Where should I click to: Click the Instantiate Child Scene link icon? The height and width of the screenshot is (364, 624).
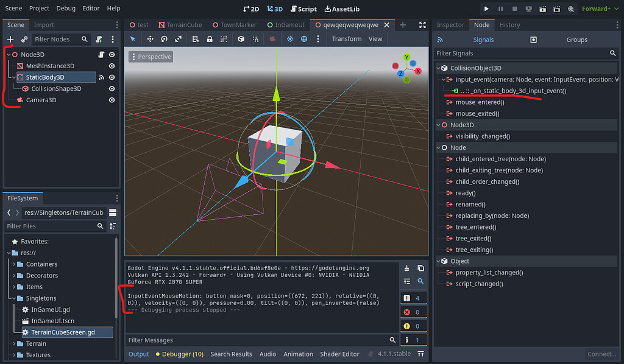coord(24,39)
